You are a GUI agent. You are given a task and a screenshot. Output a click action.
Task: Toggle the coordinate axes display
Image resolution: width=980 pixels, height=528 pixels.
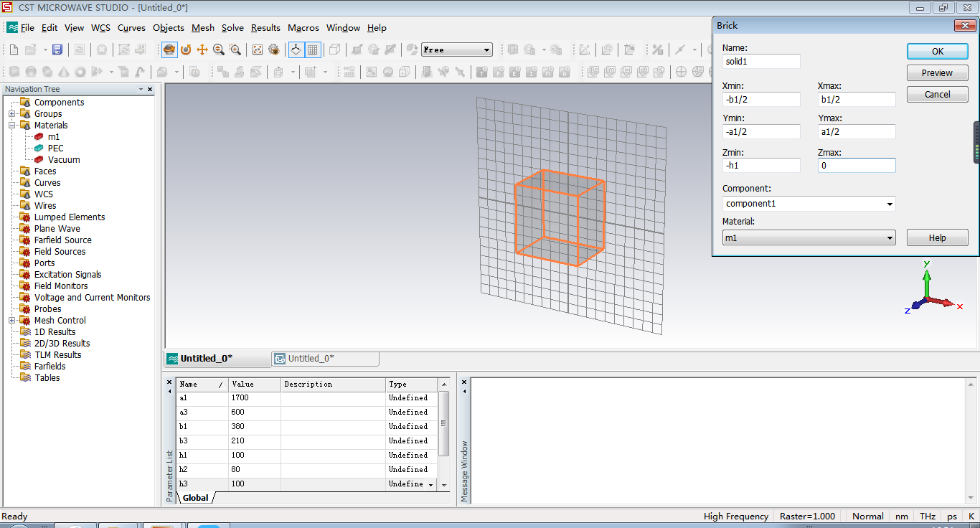296,49
